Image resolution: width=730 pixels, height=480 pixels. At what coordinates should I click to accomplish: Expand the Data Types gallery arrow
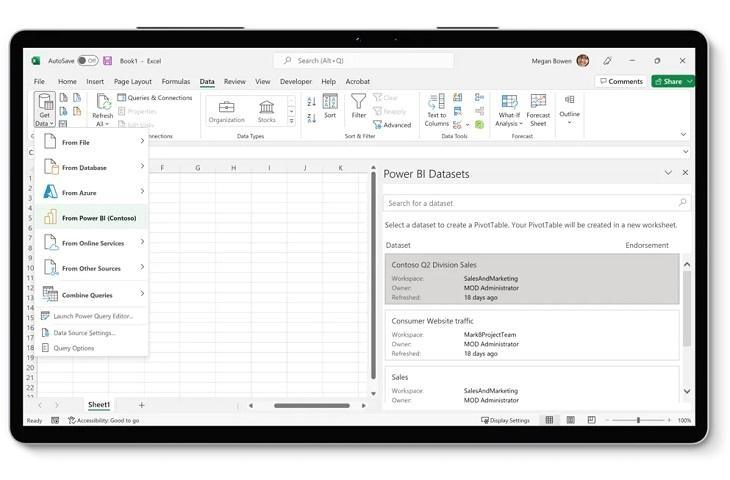pos(291,122)
